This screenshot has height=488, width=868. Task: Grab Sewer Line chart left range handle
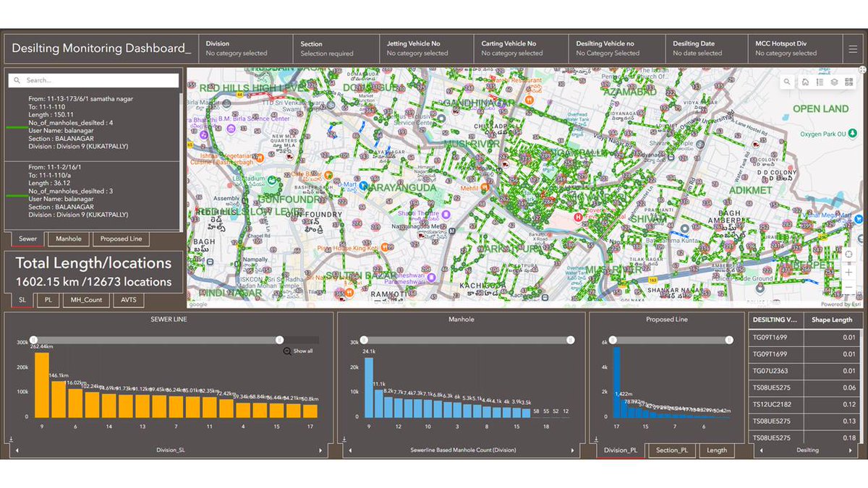pos(33,340)
